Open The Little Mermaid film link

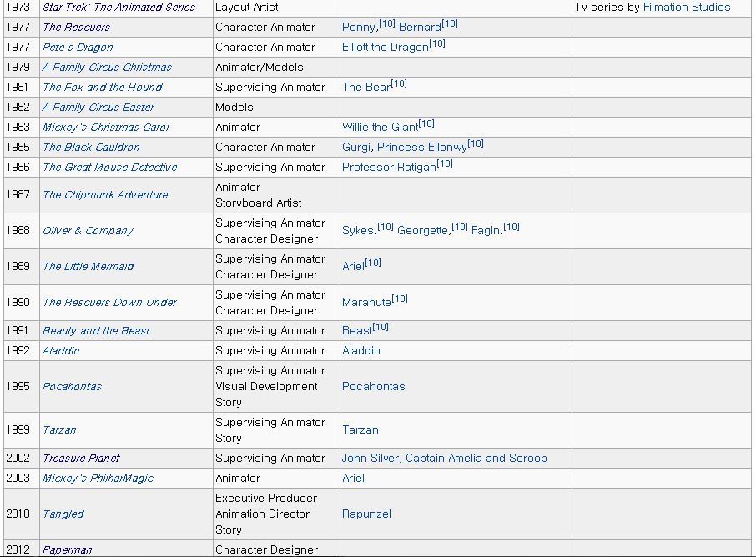click(x=88, y=267)
